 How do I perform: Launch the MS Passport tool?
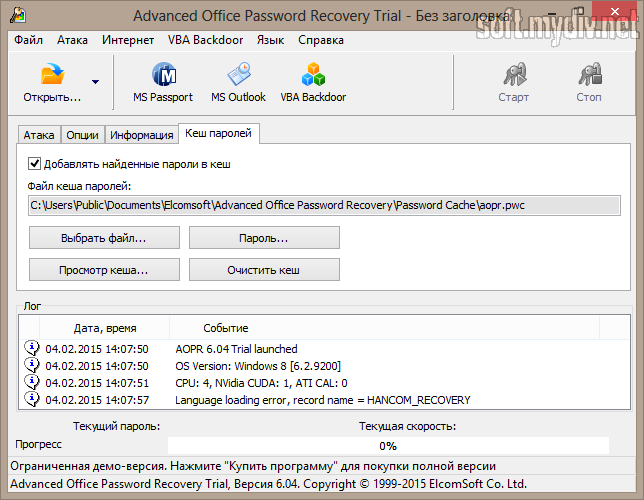pyautogui.click(x=163, y=83)
